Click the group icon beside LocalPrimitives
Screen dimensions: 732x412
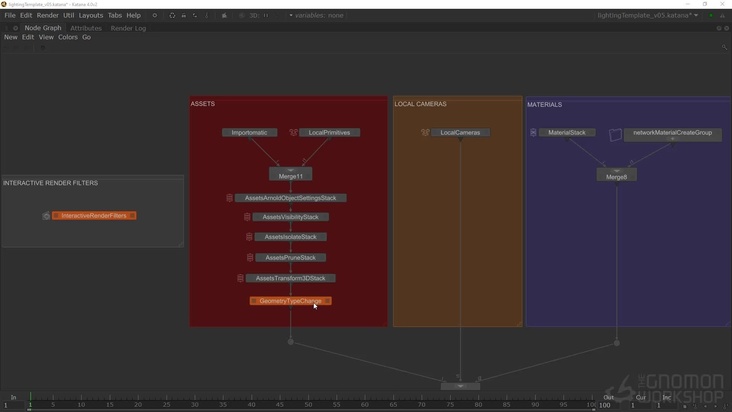tap(293, 133)
